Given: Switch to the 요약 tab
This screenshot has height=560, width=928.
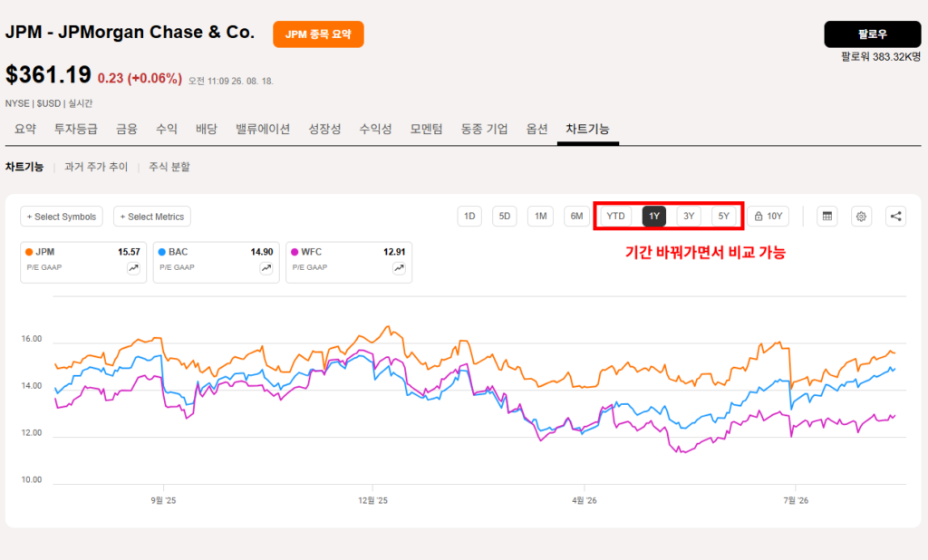Looking at the screenshot, I should (24, 129).
